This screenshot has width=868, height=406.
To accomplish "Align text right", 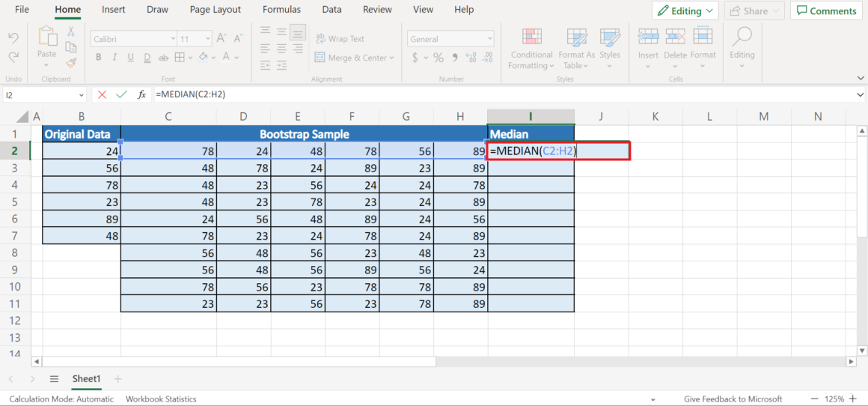I will pos(298,48).
